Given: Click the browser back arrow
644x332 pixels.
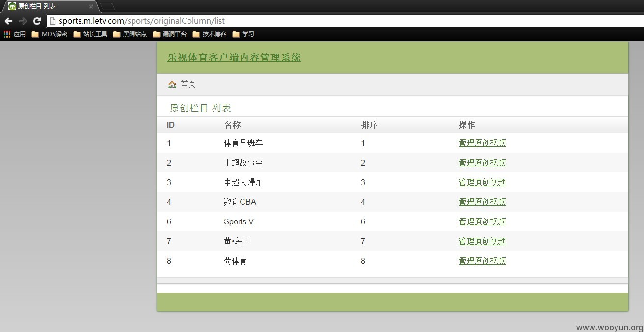Looking at the screenshot, I should coord(8,21).
